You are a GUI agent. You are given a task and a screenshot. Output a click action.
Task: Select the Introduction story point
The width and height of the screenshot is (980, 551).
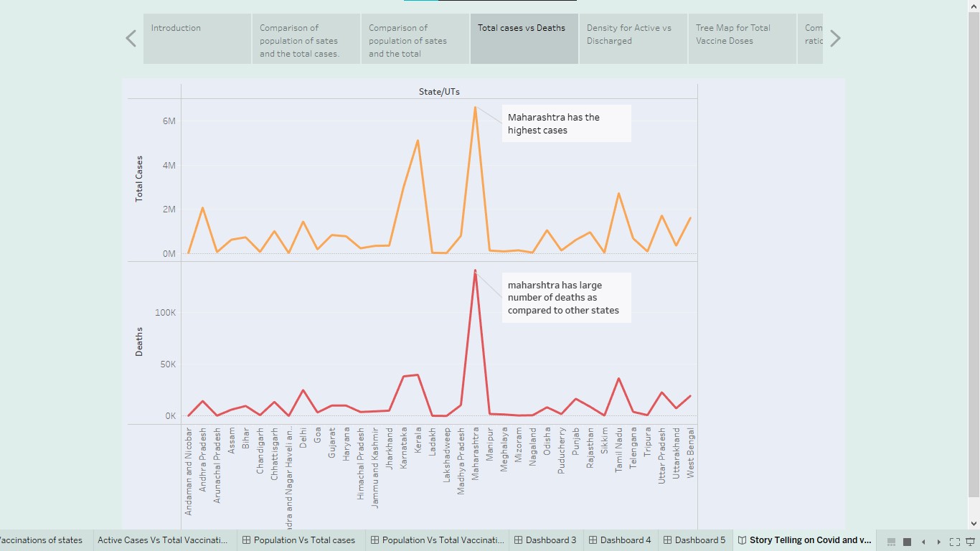coord(197,38)
